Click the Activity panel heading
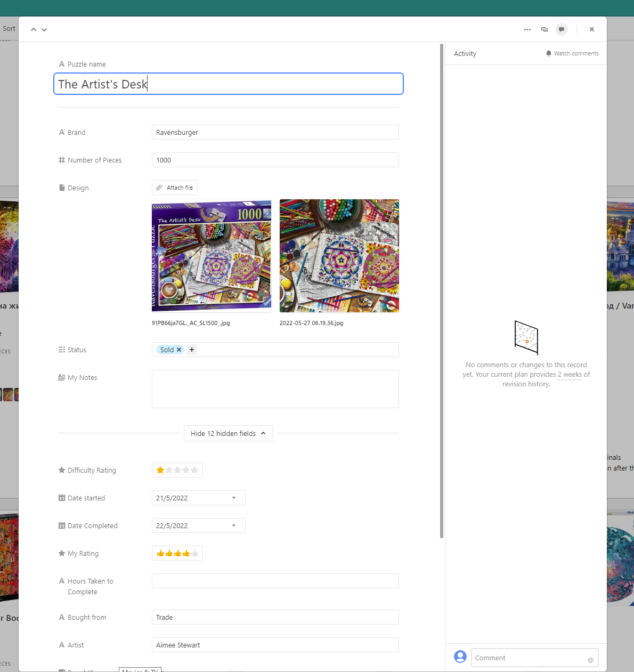The height and width of the screenshot is (672, 634). [x=465, y=53]
